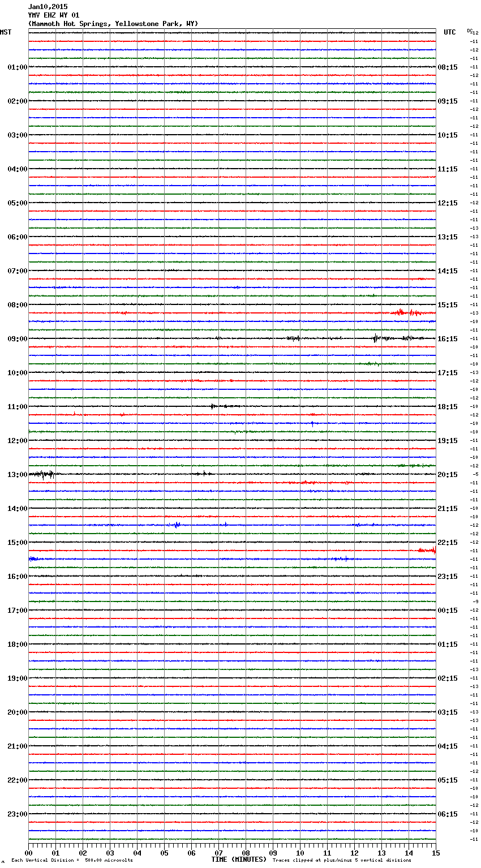Select the 22:00 MST time label
This screenshot has width=481, height=868.
18,780
